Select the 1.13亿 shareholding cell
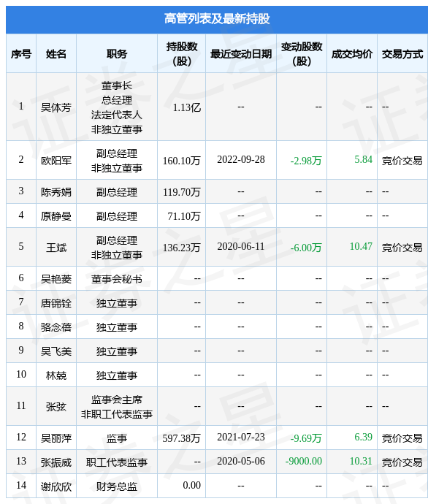Viewport: 428px width, 504px height. pos(187,107)
